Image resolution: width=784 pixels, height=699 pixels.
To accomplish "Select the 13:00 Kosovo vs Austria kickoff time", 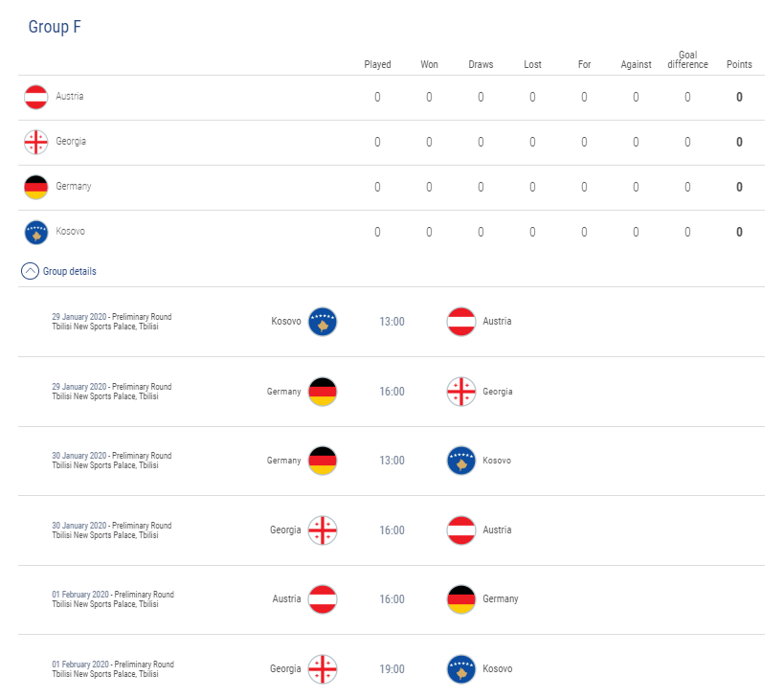I will (x=392, y=322).
